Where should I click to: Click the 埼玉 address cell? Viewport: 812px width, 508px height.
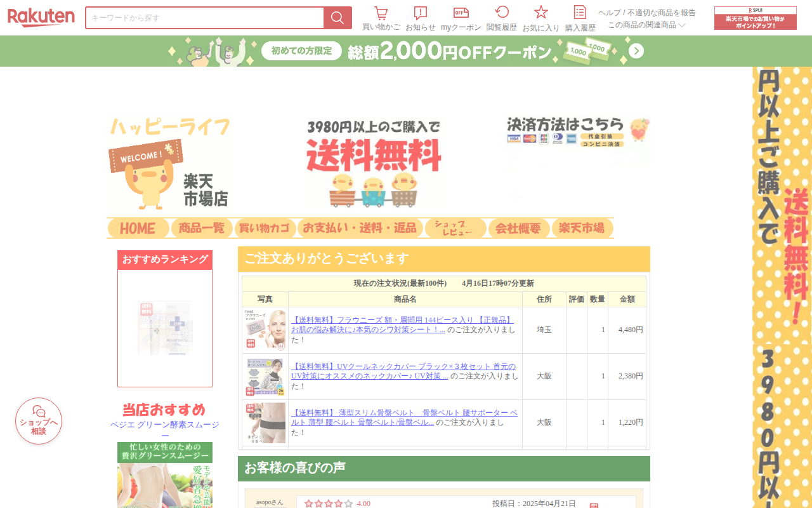544,330
